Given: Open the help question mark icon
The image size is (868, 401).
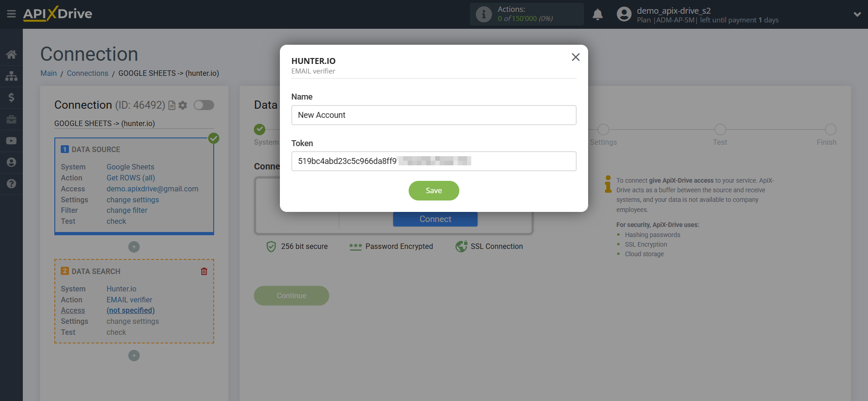Looking at the screenshot, I should tap(11, 184).
